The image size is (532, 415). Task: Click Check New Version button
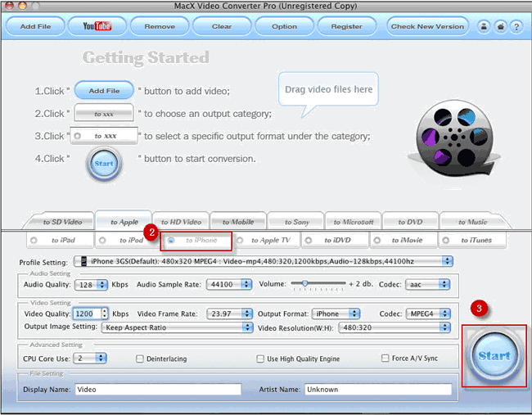(427, 26)
